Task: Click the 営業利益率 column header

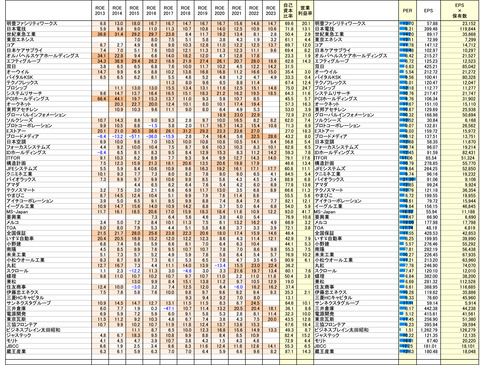Action: click(x=305, y=10)
